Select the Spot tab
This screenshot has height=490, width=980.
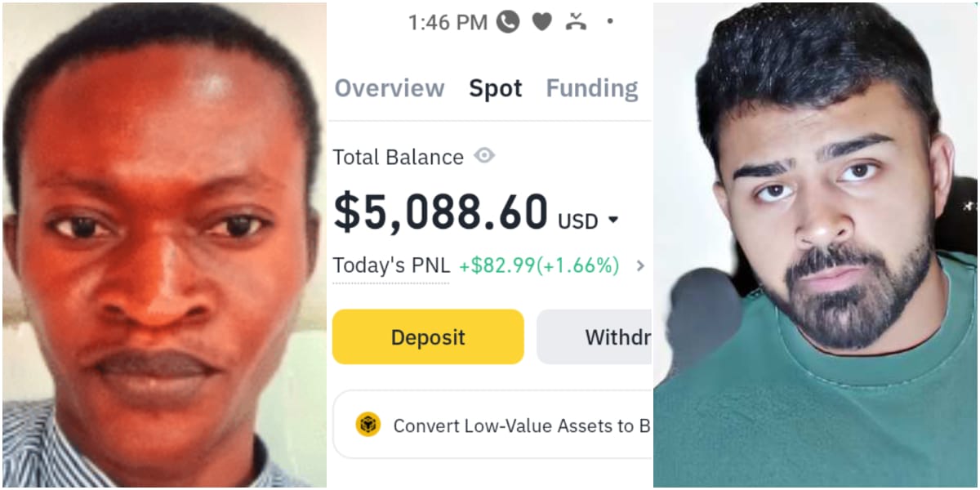(x=495, y=88)
